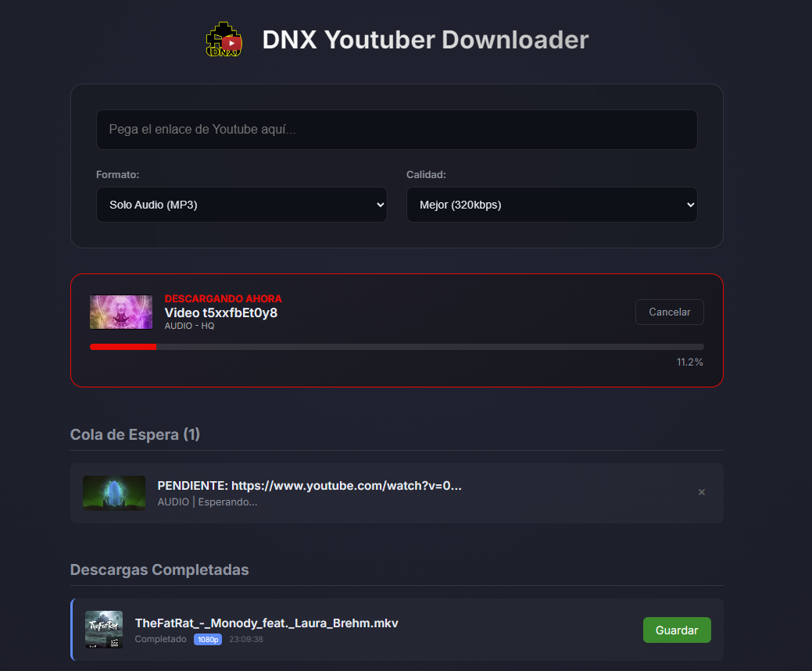Screen dimensions: 812x671
Task: Click the Calidad: label
Action: tap(426, 174)
